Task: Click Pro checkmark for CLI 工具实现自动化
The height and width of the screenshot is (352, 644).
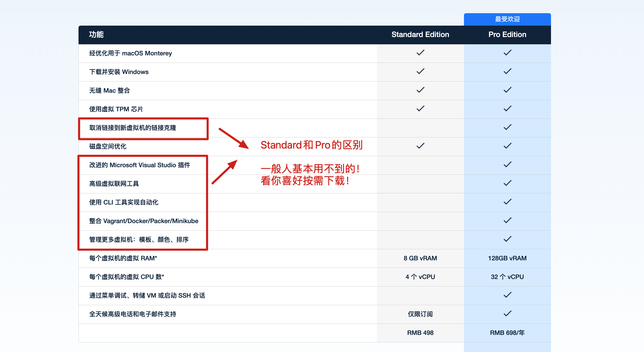Action: coord(507,202)
